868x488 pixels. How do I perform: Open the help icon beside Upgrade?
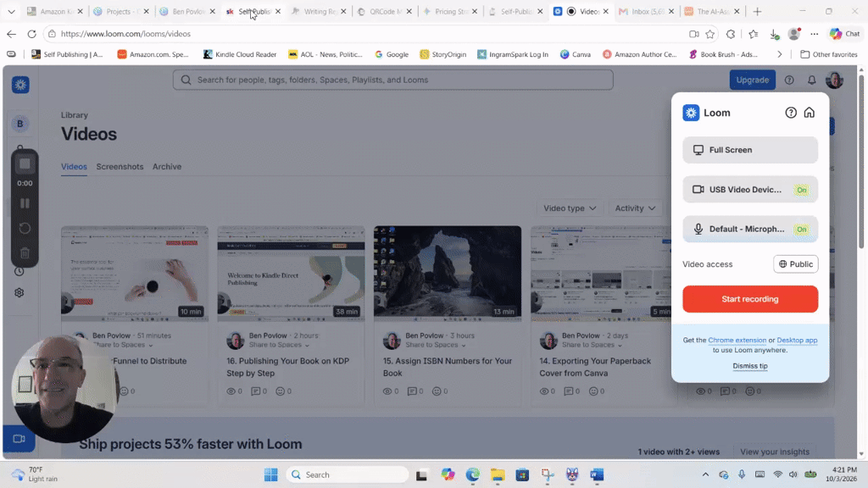coord(789,80)
